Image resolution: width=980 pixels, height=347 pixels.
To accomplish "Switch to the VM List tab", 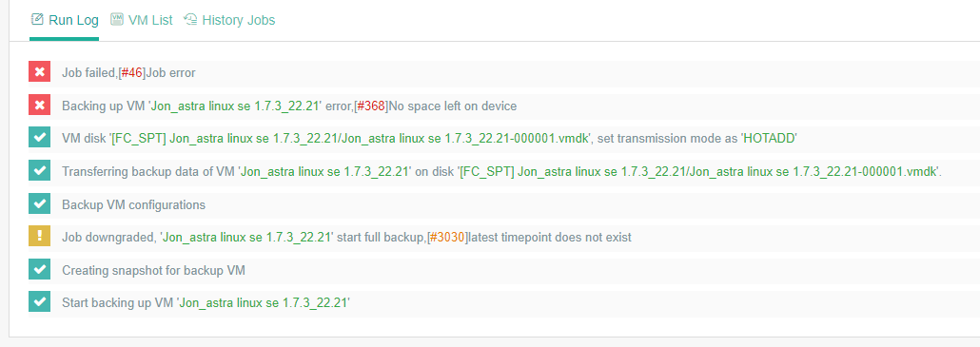I will pyautogui.click(x=141, y=20).
